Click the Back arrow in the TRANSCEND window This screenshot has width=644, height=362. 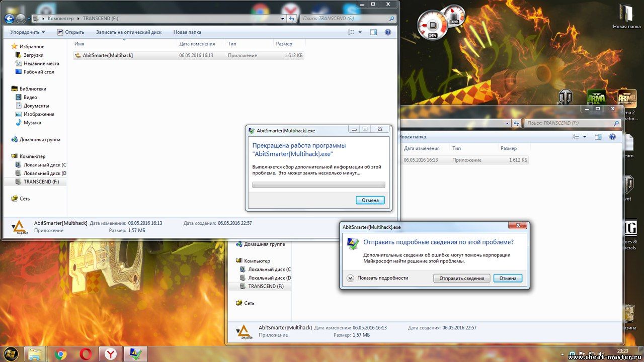pyautogui.click(x=9, y=19)
